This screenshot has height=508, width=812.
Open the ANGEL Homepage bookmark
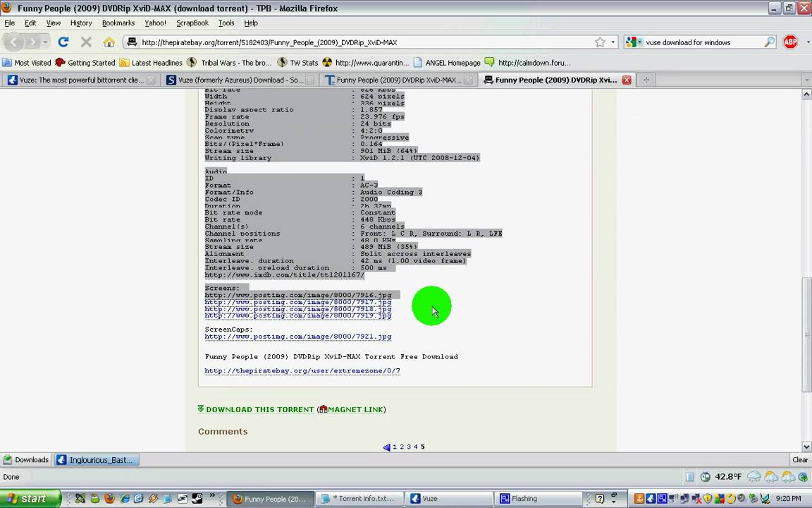447,63
